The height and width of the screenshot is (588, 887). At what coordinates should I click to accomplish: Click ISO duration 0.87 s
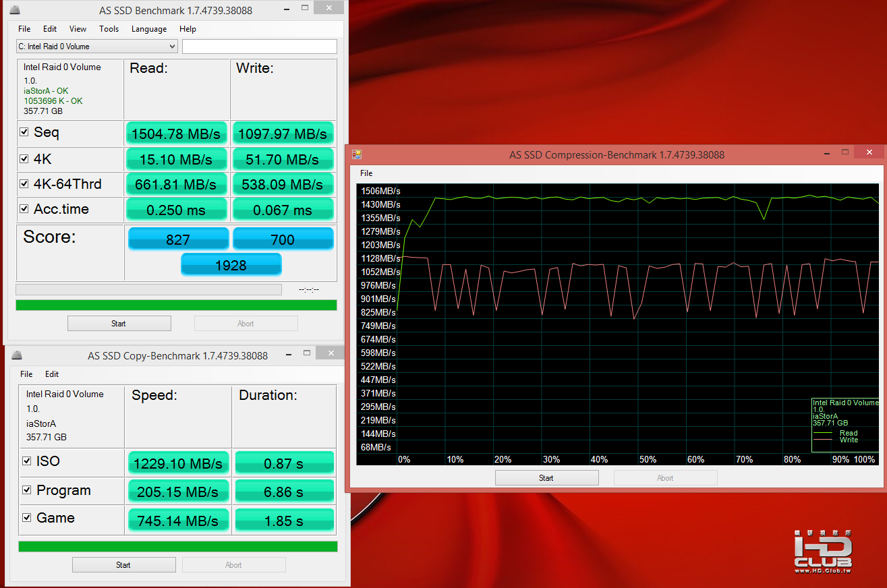point(284,463)
